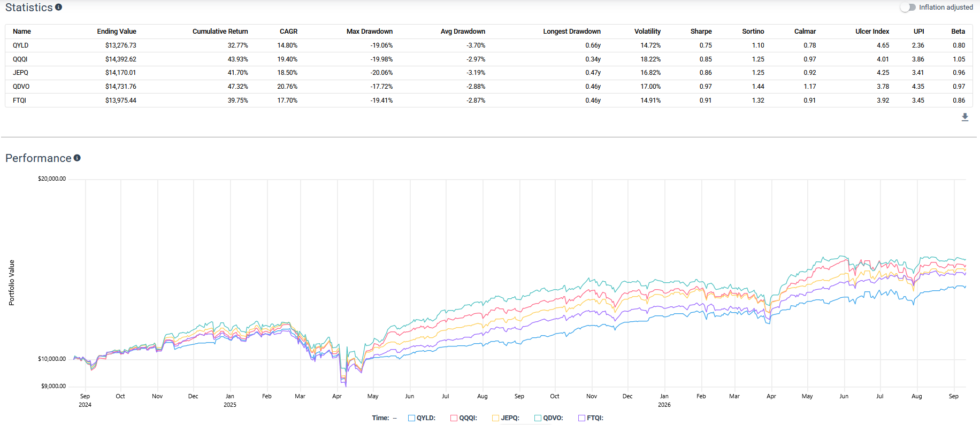This screenshot has height=425, width=980.
Task: Click volatility value 18.22%
Action: point(650,59)
